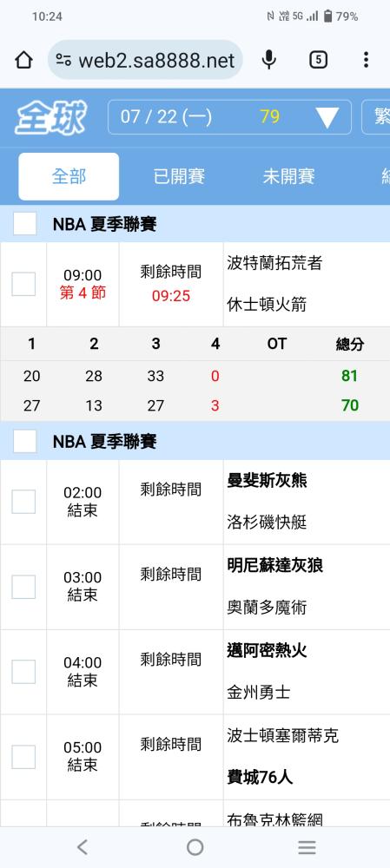
Task: Tap the 全球 logo
Action: (x=51, y=117)
